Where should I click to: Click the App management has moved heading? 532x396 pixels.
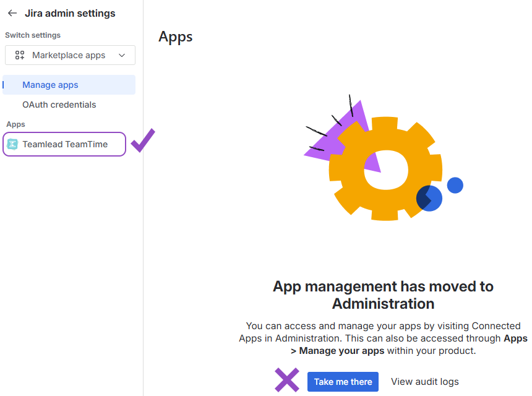click(x=383, y=295)
